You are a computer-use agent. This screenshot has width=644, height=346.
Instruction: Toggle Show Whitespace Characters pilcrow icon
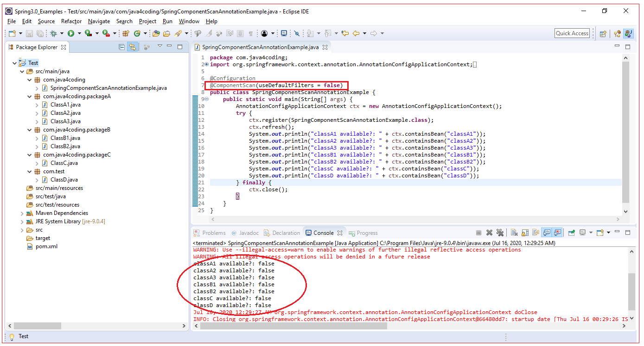pyautogui.click(x=250, y=33)
